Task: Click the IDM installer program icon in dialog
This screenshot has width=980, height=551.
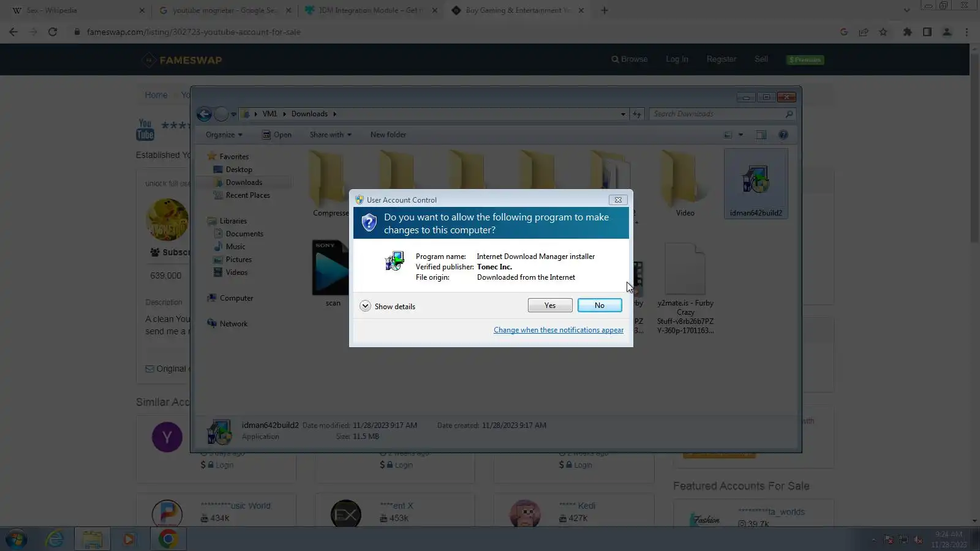Action: (x=394, y=261)
